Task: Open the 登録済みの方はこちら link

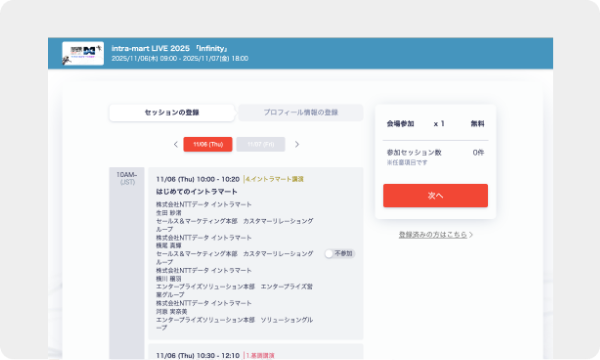Action: click(436, 235)
